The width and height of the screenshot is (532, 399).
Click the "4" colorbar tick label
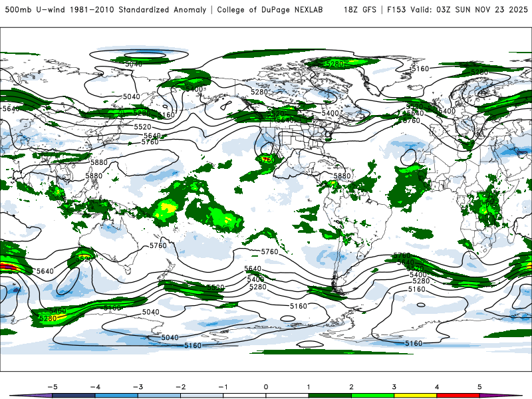(437, 387)
